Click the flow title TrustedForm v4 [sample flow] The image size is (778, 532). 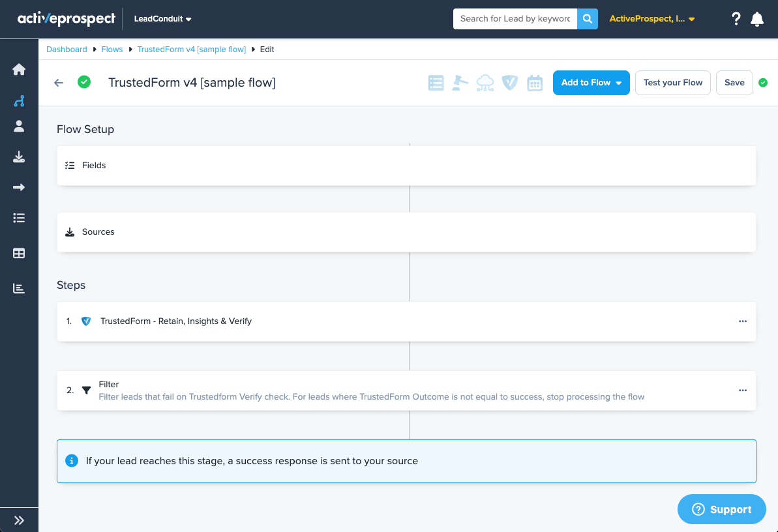point(192,82)
